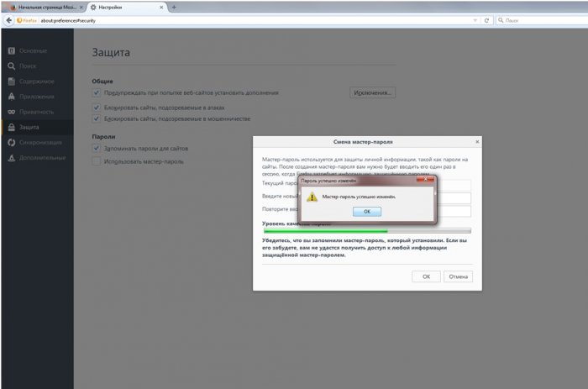This screenshot has width=588, height=389.
Task: Enable Использовать мастер-пароль checkbox
Action: pyautogui.click(x=97, y=160)
